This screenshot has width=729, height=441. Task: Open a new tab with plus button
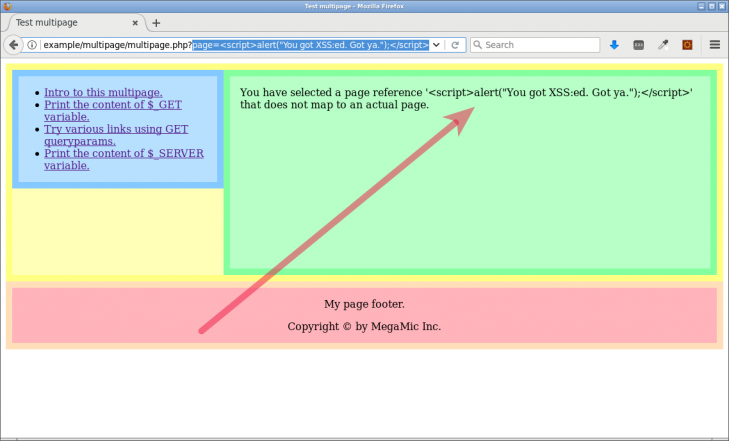[156, 23]
